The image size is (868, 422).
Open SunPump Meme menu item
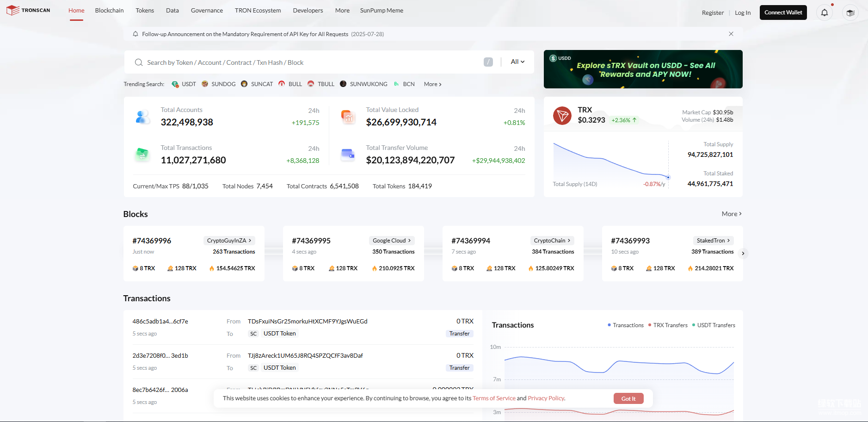click(x=382, y=10)
